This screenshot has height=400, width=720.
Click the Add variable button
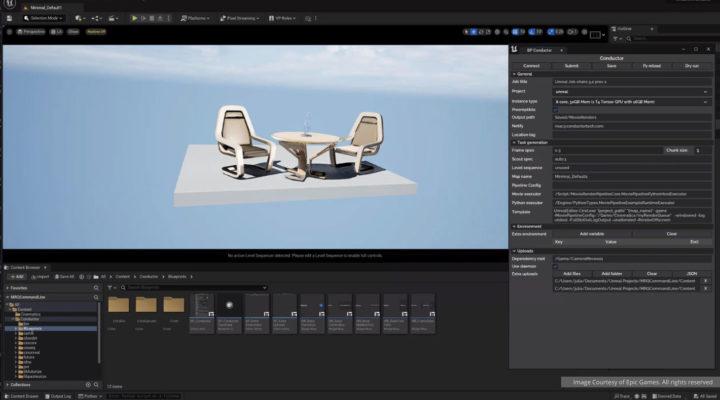pos(592,234)
